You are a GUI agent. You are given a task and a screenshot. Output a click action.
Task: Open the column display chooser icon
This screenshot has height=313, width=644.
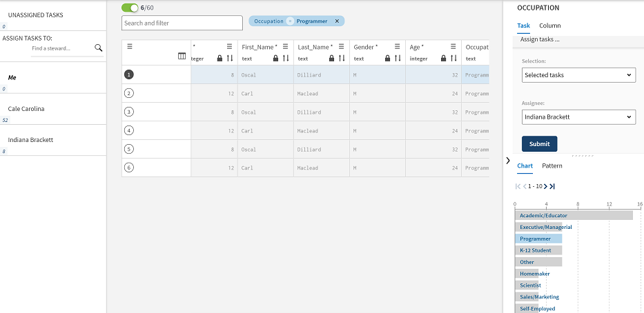[182, 57]
